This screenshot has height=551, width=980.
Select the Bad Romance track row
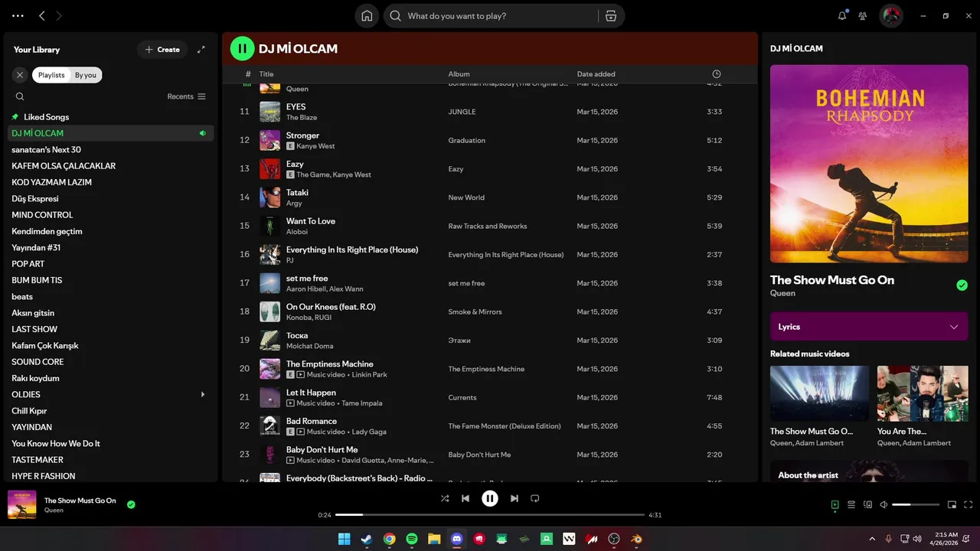coord(490,426)
